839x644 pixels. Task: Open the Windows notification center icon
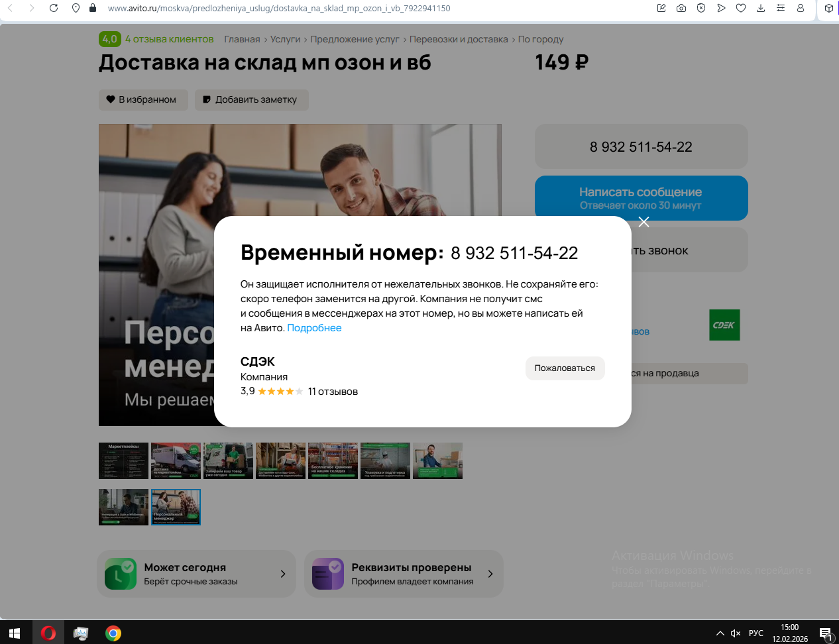(x=826, y=633)
